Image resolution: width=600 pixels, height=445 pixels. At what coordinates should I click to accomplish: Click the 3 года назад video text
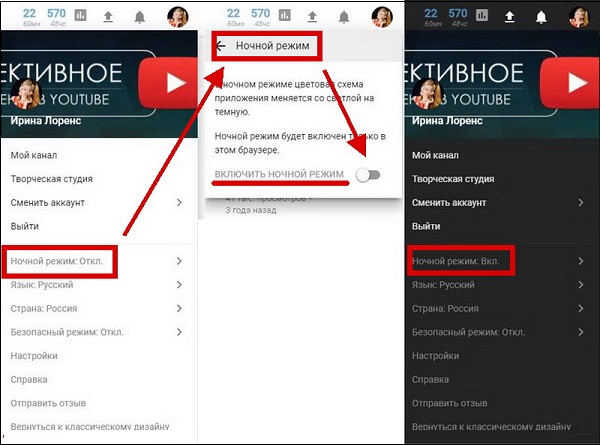251,210
